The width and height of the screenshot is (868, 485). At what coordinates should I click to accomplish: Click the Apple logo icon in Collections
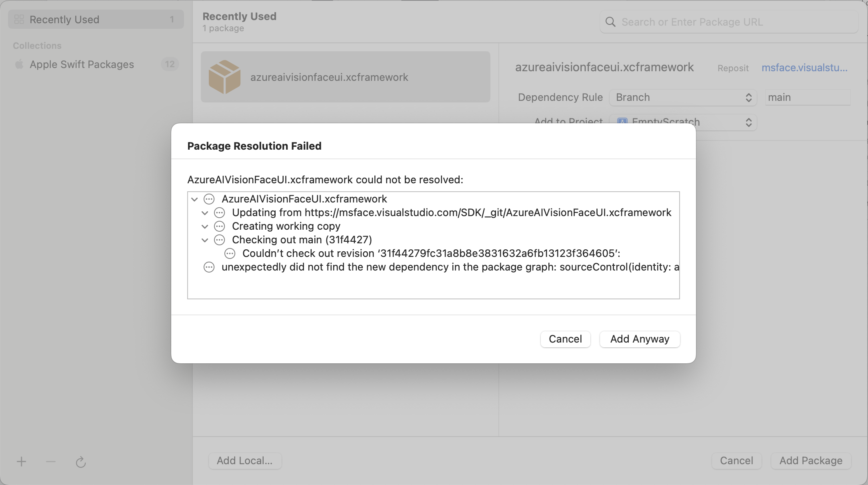click(x=19, y=64)
